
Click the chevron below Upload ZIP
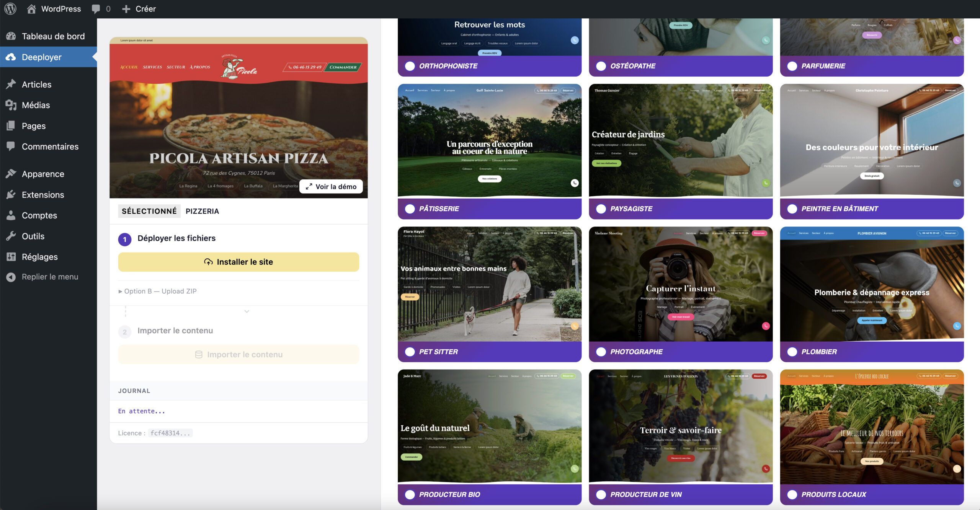(x=246, y=311)
